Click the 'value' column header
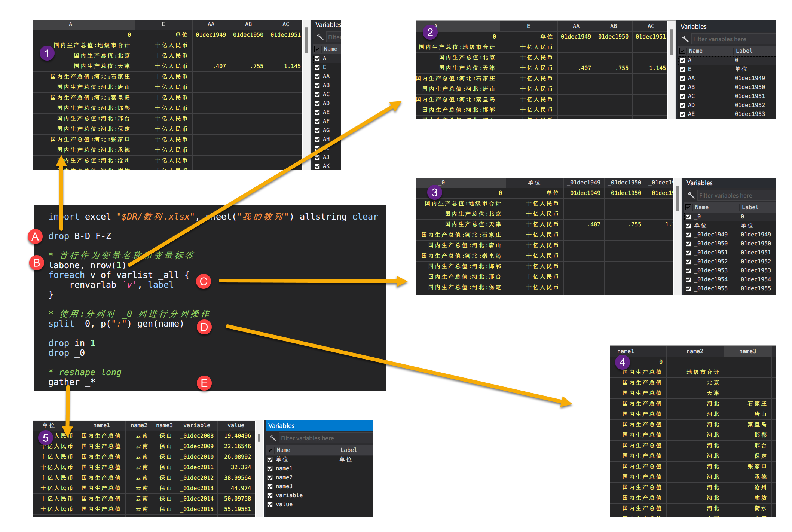792x532 pixels. pyautogui.click(x=236, y=425)
